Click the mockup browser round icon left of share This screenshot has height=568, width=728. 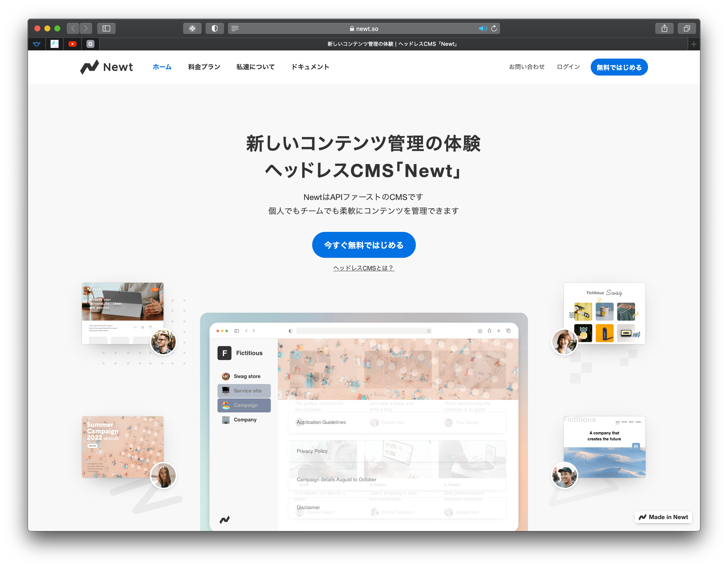click(x=480, y=331)
